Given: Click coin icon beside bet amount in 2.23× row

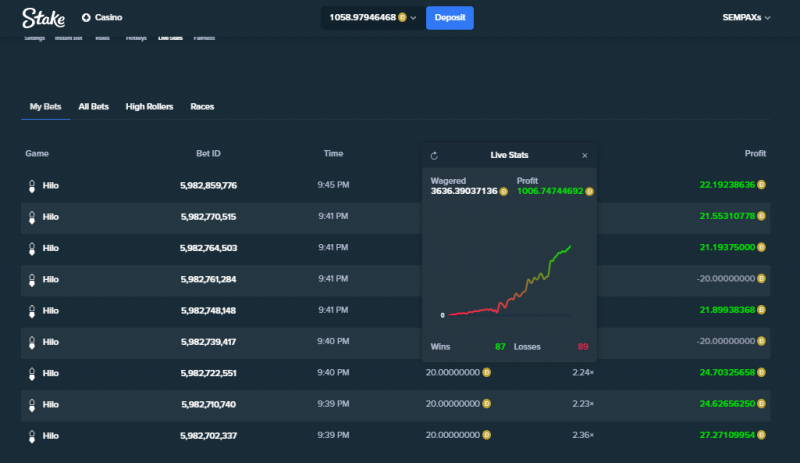Looking at the screenshot, I should [487, 403].
